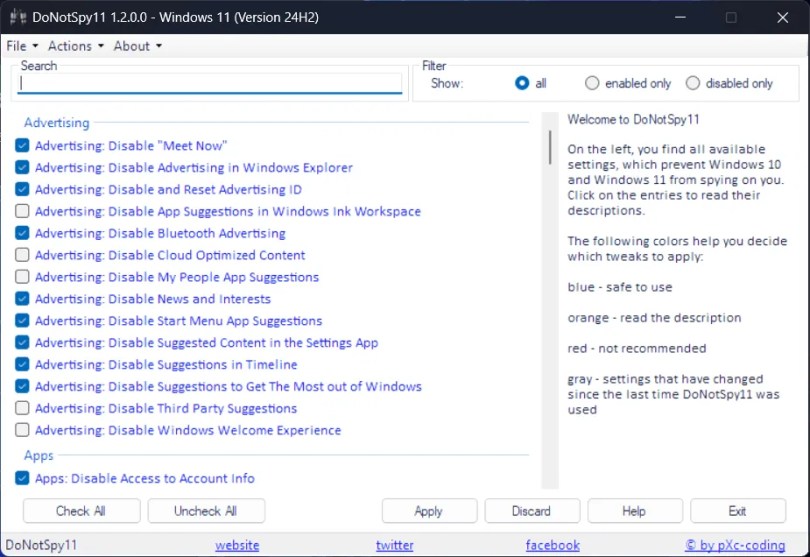Click the "red - not recommended" legend text

636,348
